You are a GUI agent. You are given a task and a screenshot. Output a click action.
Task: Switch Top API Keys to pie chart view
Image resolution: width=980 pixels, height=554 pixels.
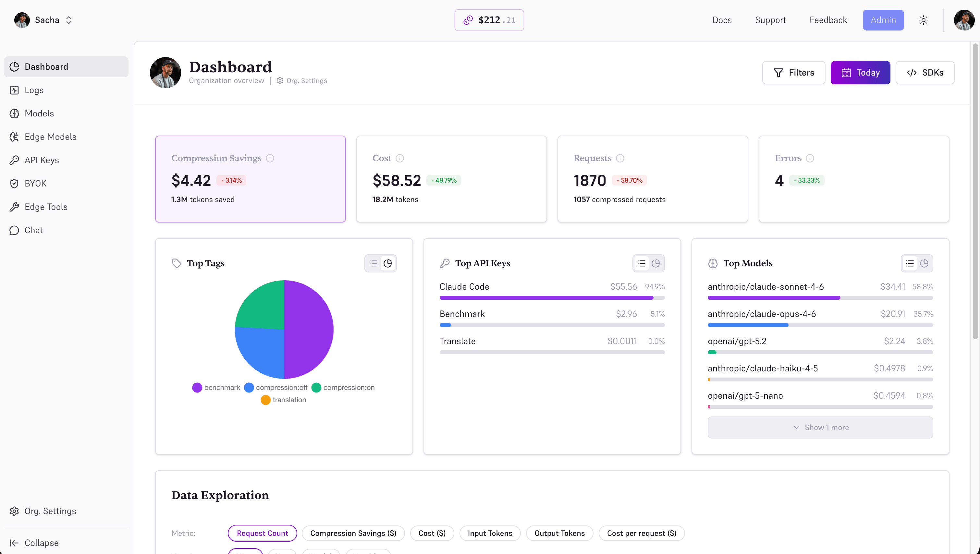[x=656, y=263]
